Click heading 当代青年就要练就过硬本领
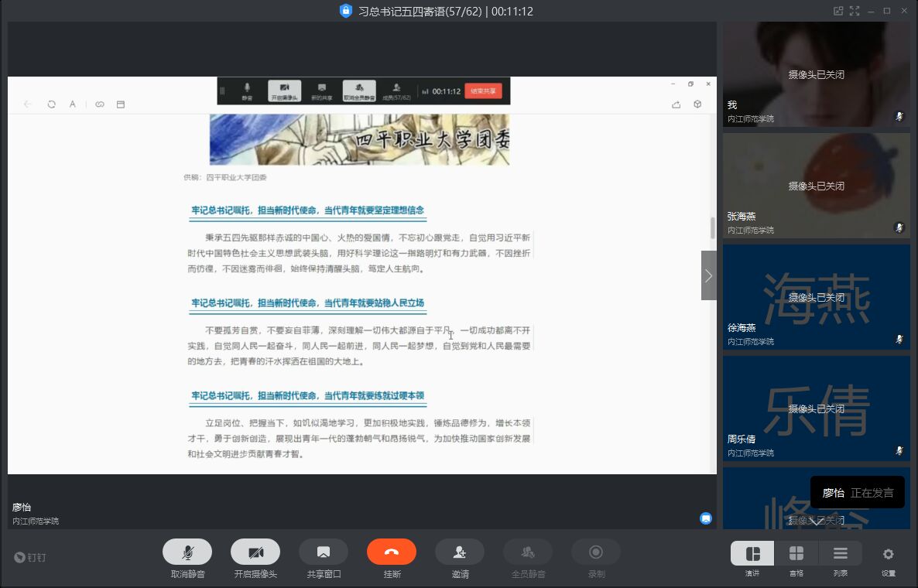This screenshot has width=918, height=588. (x=374, y=395)
